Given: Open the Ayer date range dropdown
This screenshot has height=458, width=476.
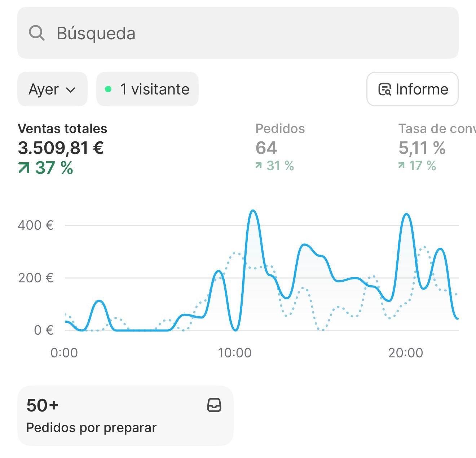Looking at the screenshot, I should (x=52, y=89).
